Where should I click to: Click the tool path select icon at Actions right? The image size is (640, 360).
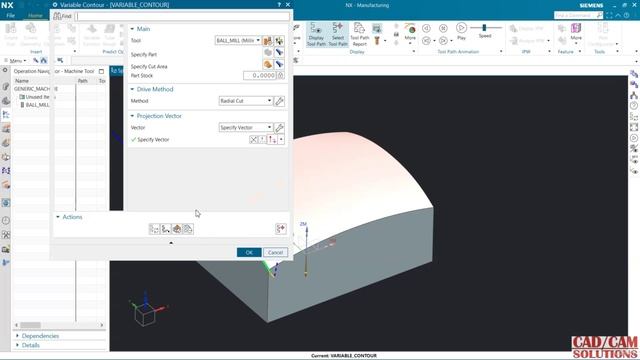click(281, 229)
